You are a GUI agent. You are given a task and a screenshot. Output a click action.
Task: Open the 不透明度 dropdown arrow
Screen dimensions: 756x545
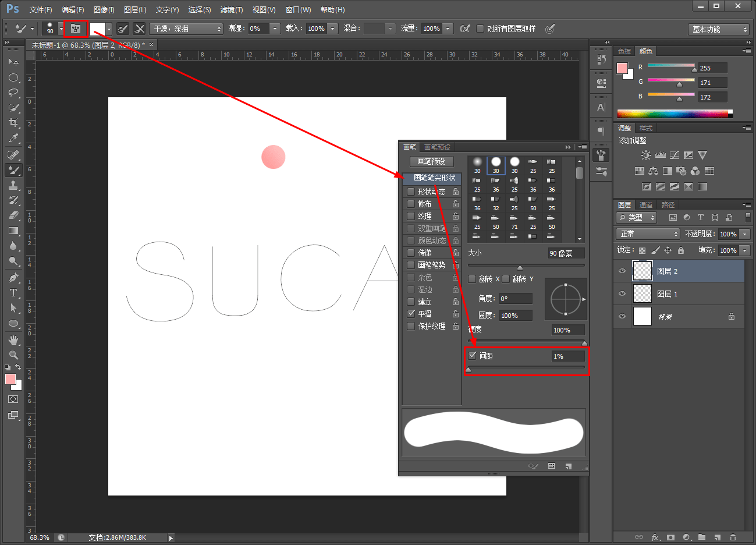click(744, 233)
